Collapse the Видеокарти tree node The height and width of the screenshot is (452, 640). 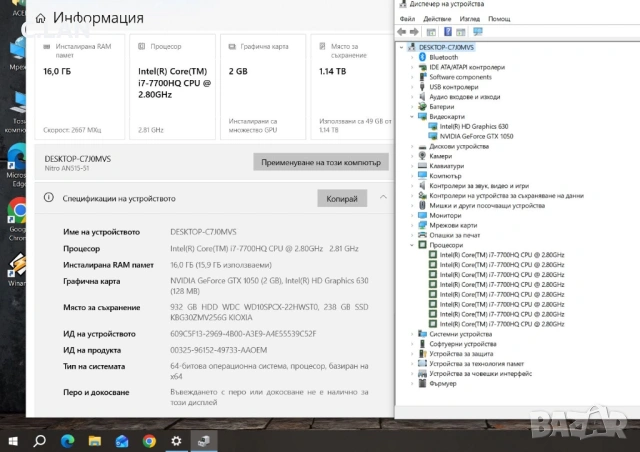point(412,117)
